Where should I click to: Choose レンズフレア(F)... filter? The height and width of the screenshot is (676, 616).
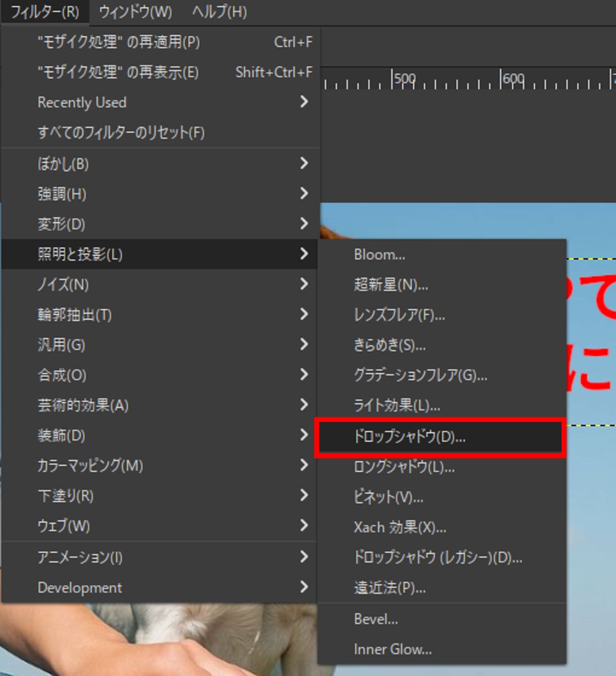399,315
